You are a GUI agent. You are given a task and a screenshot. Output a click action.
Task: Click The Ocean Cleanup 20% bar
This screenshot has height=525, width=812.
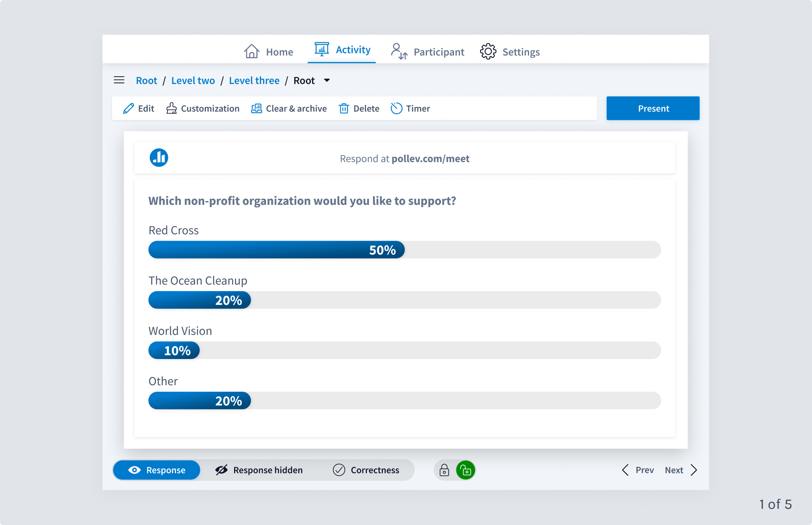point(200,300)
